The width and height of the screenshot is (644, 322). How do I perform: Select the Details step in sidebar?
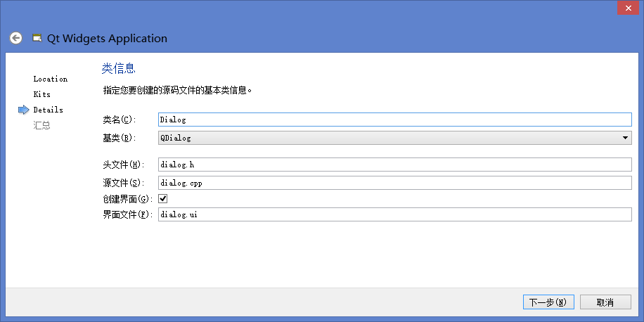click(48, 110)
